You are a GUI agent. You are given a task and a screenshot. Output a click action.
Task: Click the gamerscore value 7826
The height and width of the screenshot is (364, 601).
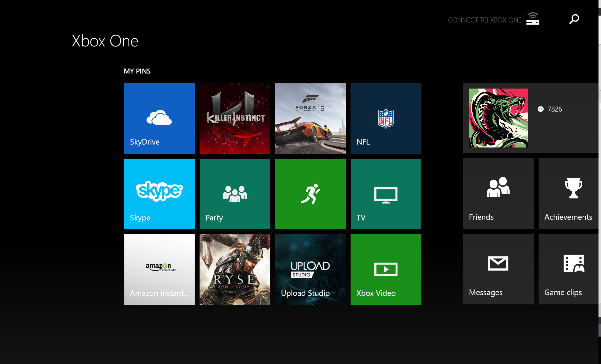click(555, 109)
